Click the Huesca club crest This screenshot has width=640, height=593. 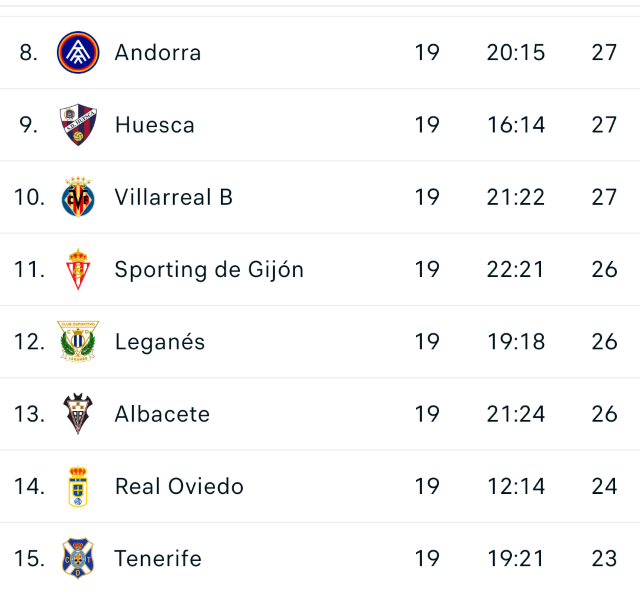[x=78, y=125]
